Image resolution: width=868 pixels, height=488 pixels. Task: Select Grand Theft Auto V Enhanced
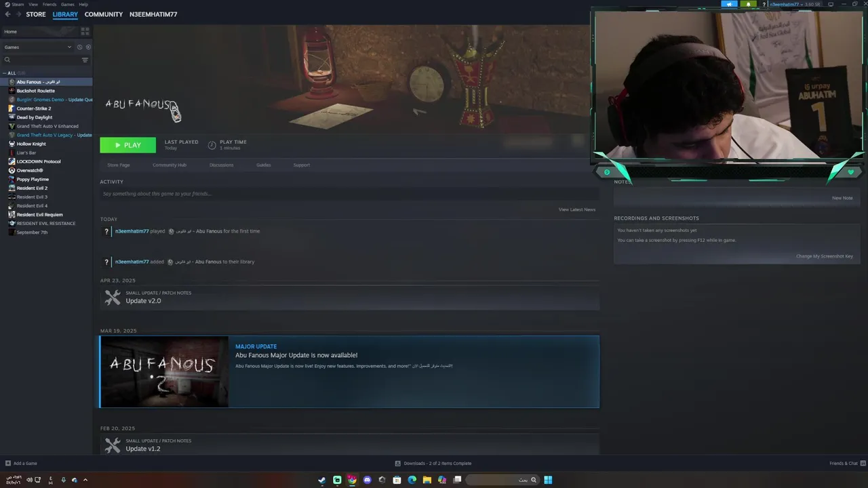47,126
